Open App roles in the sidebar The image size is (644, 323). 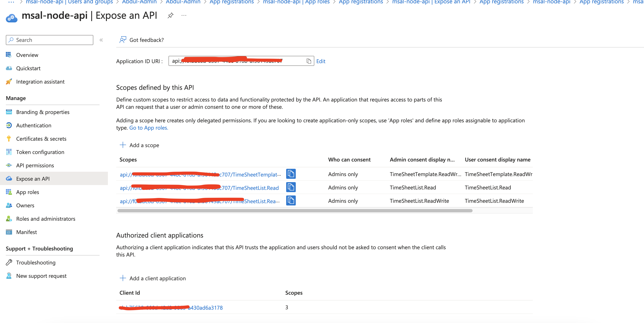[27, 192]
